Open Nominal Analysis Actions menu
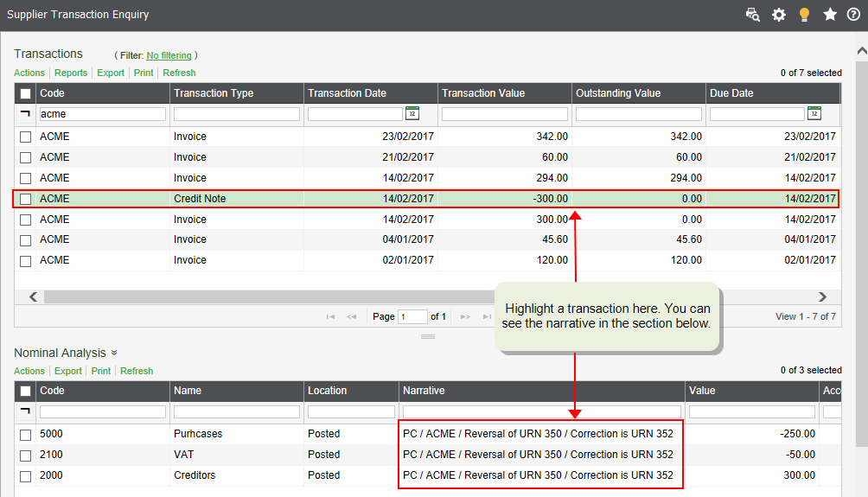This screenshot has height=497, width=868. 29,371
